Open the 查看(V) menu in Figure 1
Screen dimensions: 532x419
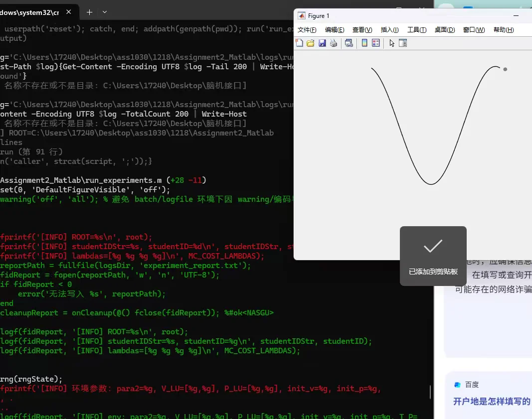coord(362,30)
